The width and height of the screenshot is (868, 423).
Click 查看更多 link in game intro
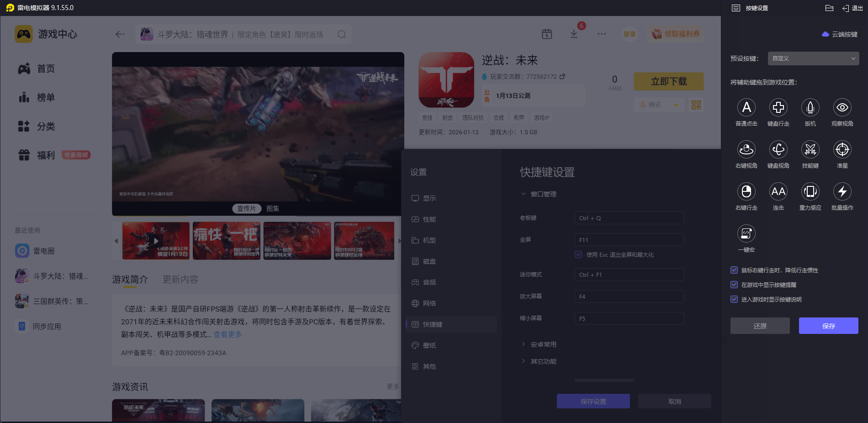(x=228, y=334)
